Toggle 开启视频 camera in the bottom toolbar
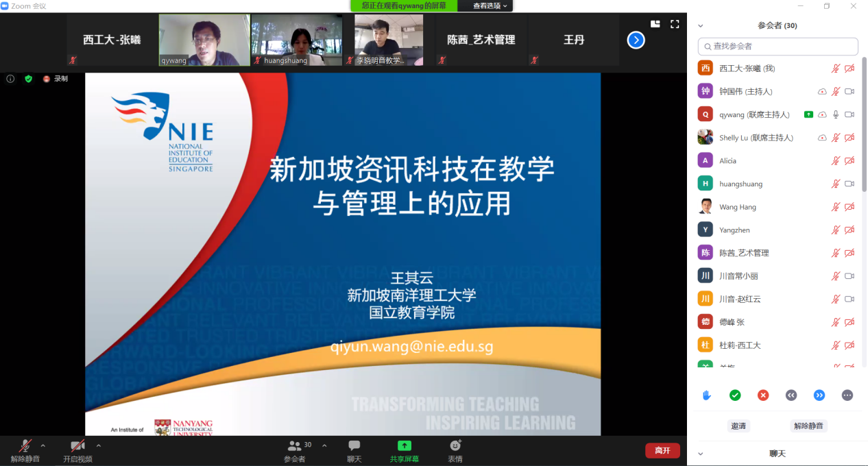This screenshot has height=466, width=868. click(x=77, y=451)
